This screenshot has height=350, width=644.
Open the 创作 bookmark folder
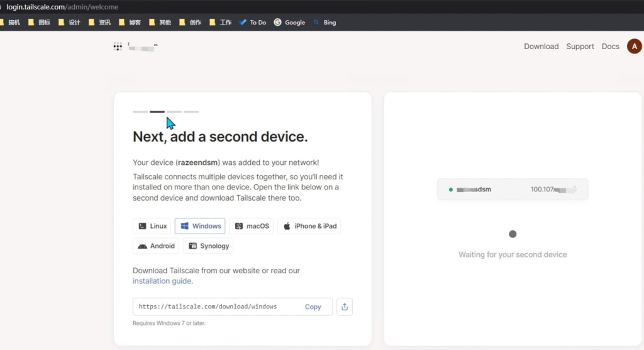pos(190,22)
